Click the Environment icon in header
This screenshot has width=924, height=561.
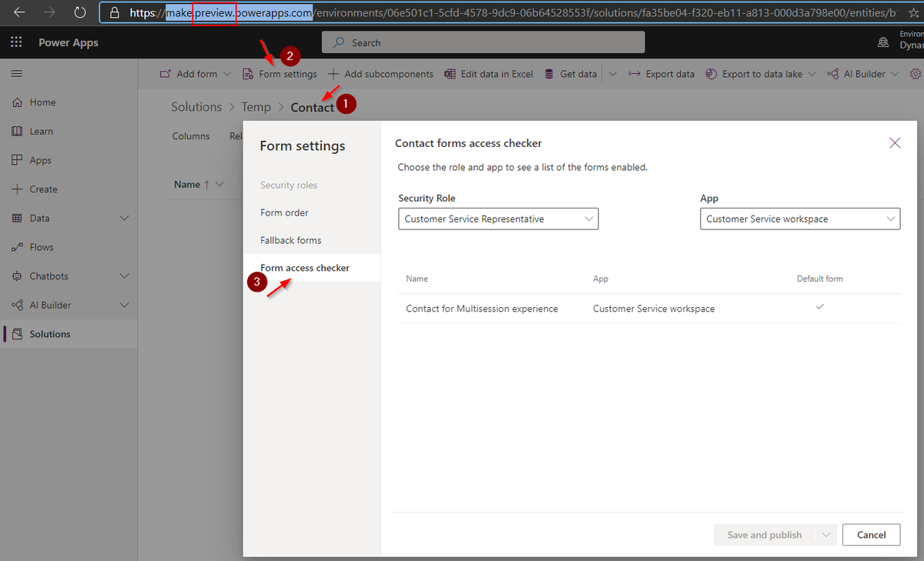(882, 42)
